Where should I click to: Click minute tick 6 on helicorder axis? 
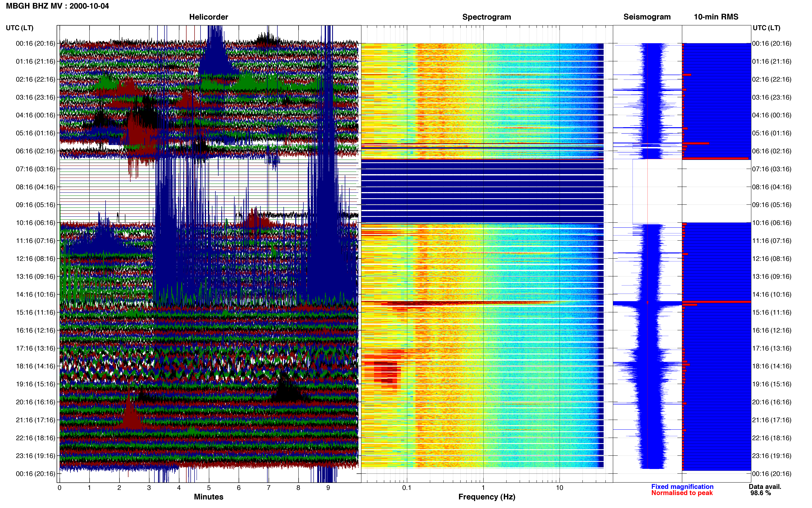239,488
